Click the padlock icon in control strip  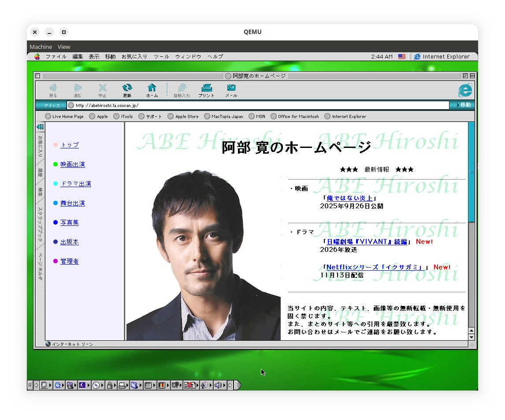point(109,386)
